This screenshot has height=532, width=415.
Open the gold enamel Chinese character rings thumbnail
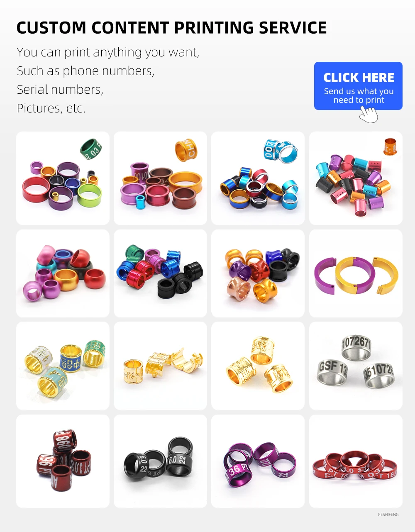63,366
